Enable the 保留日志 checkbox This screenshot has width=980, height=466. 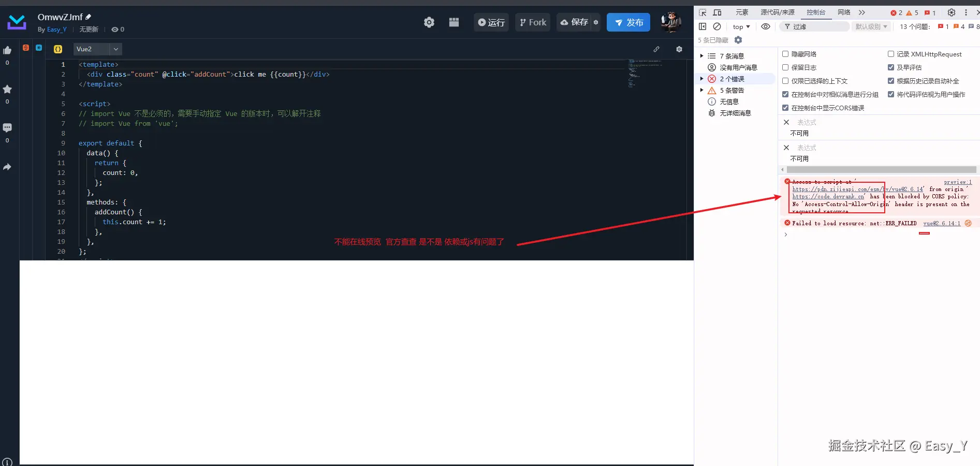tap(785, 67)
